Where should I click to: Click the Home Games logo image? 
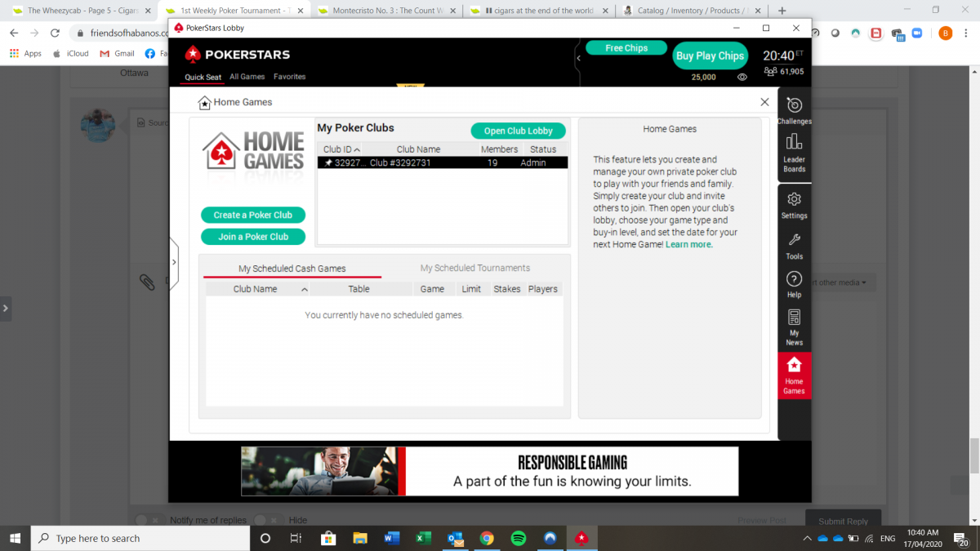253,151
